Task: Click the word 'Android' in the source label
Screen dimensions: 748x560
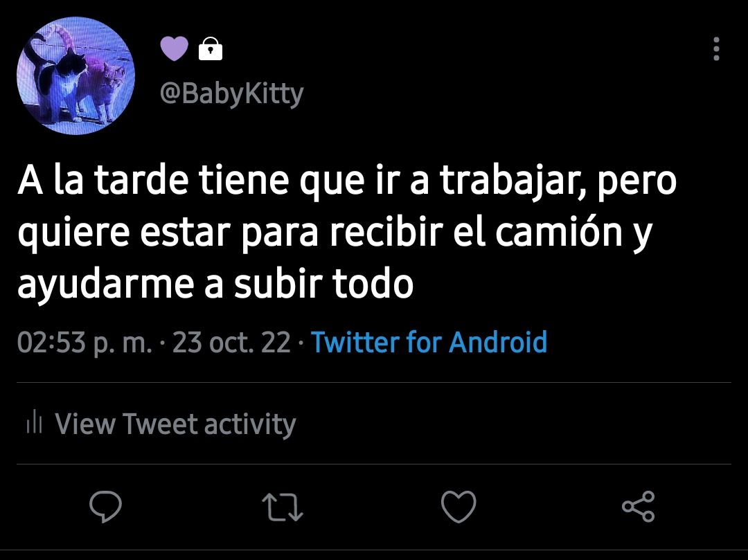Action: [498, 342]
